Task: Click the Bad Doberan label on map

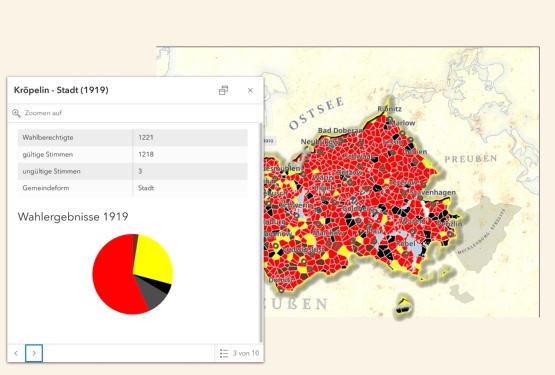Action: point(340,130)
